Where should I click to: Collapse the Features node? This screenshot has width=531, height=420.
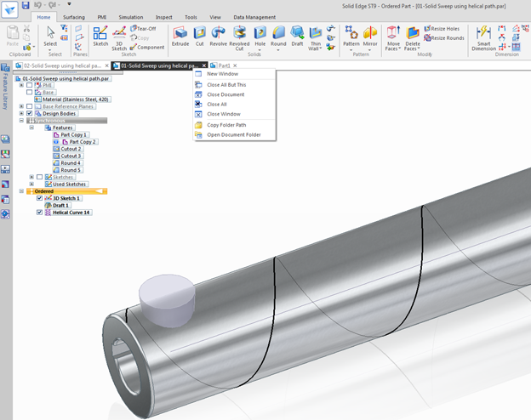click(x=31, y=128)
